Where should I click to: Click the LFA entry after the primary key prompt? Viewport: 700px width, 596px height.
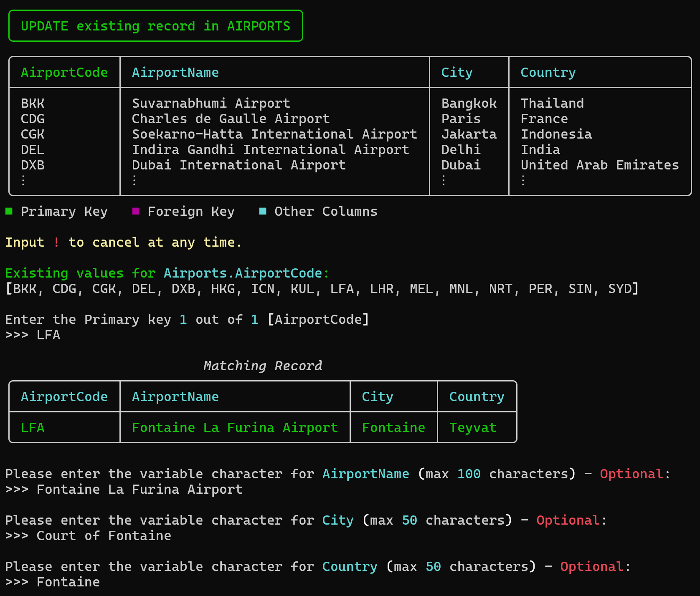click(48, 335)
